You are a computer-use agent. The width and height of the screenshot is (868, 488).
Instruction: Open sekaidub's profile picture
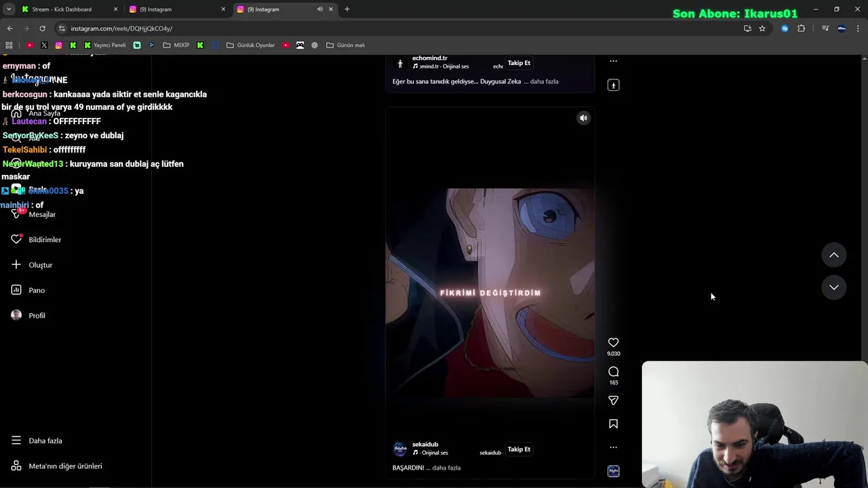(x=400, y=449)
